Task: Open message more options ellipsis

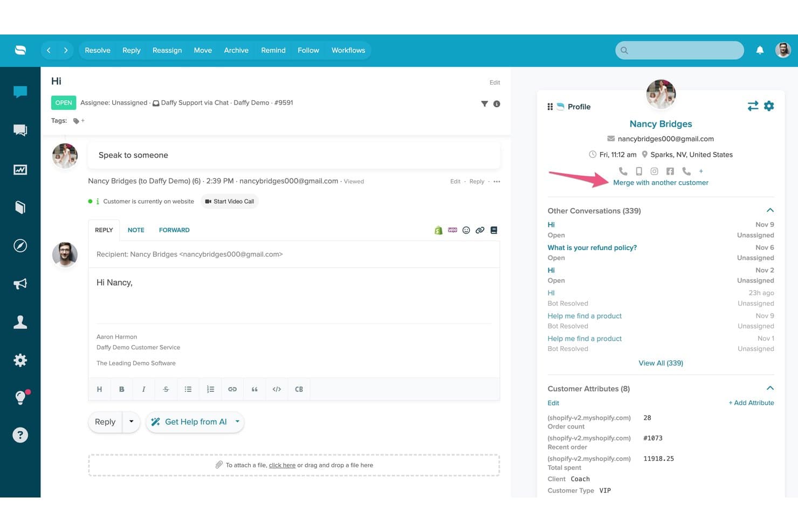Action: coord(497,182)
